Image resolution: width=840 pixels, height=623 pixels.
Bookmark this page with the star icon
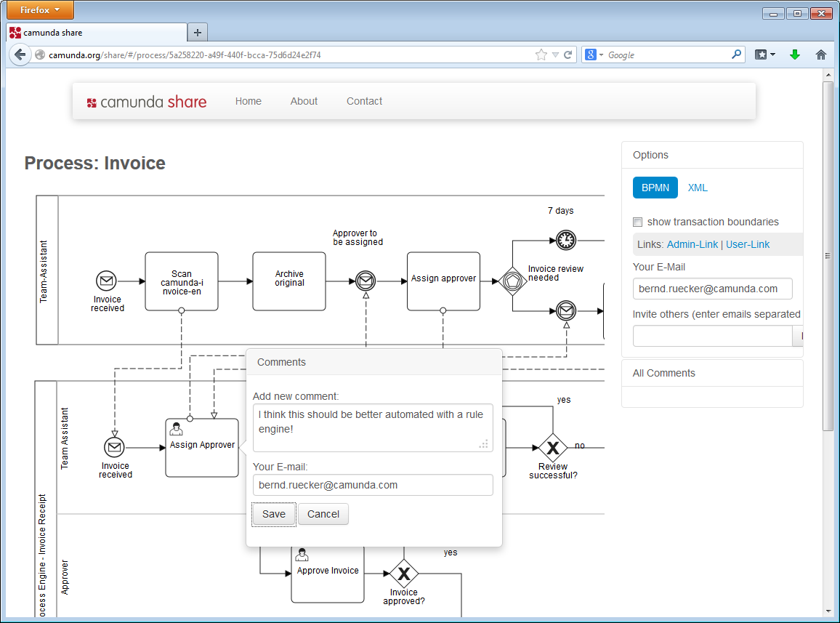(541, 55)
